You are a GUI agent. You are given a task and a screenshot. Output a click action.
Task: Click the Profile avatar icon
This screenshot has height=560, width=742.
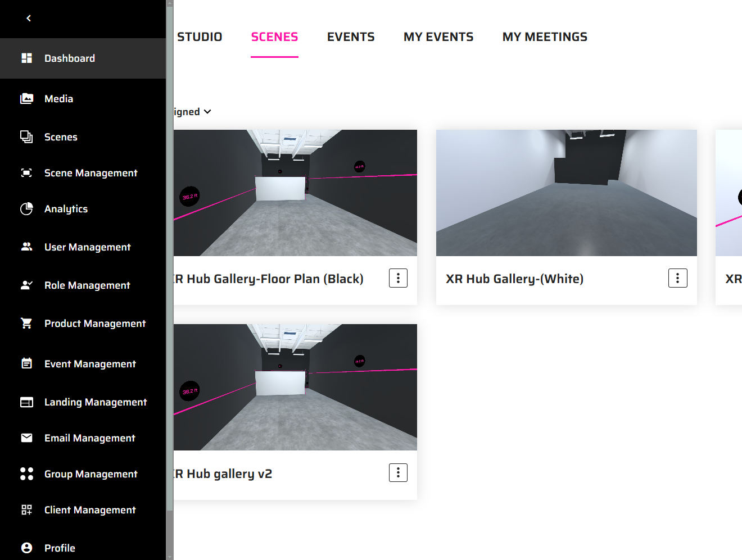click(26, 548)
